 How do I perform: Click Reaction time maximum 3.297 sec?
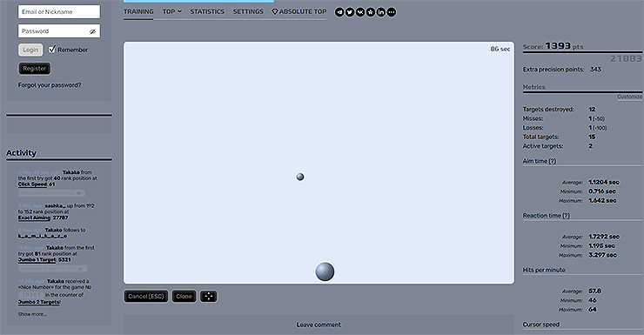pyautogui.click(x=602, y=255)
